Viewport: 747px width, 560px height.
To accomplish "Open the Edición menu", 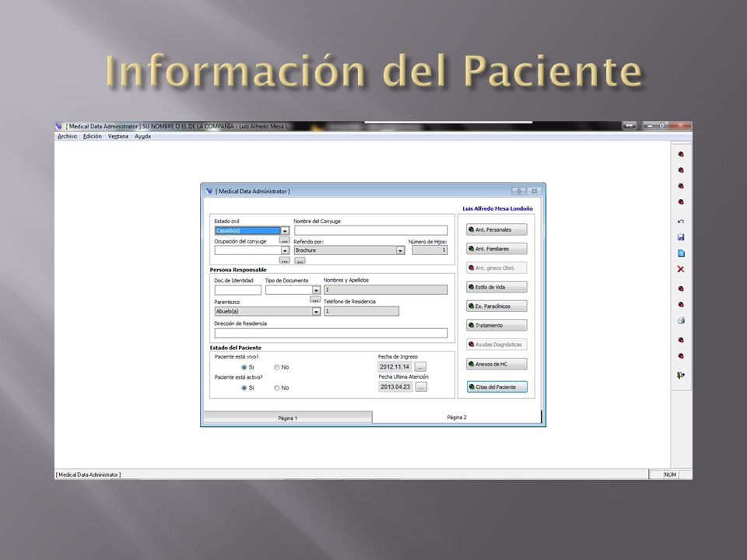I will 93,136.
